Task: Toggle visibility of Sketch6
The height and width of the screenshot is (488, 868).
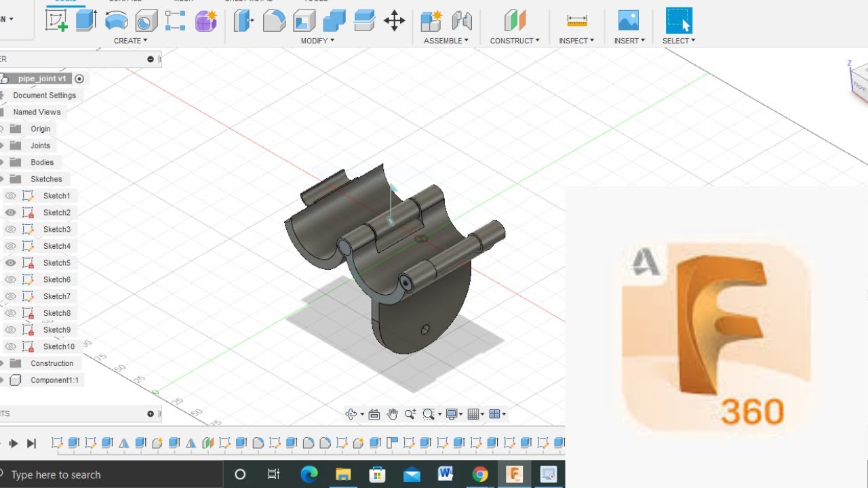Action: click(x=10, y=279)
